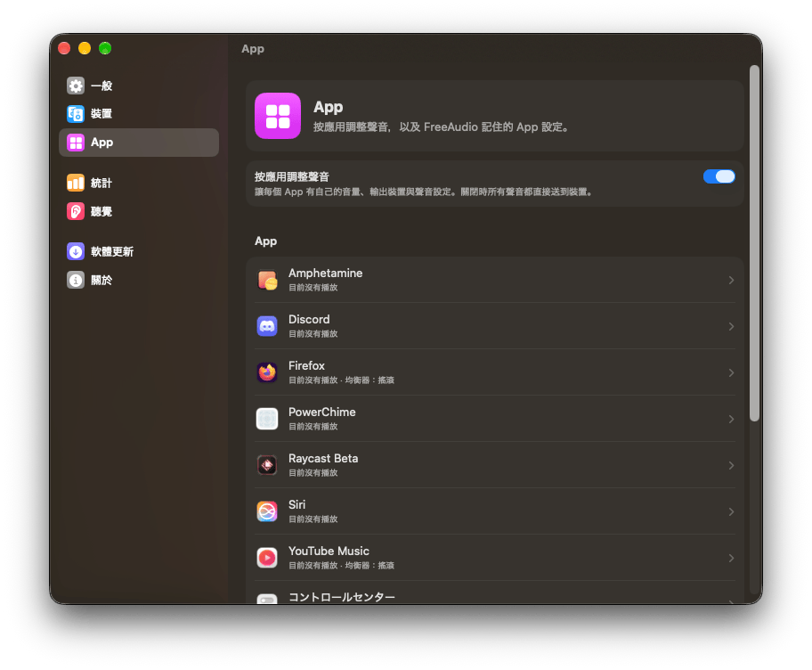This screenshot has width=812, height=670.
Task: Expand the Raycast Beta row chevron
Action: point(731,465)
